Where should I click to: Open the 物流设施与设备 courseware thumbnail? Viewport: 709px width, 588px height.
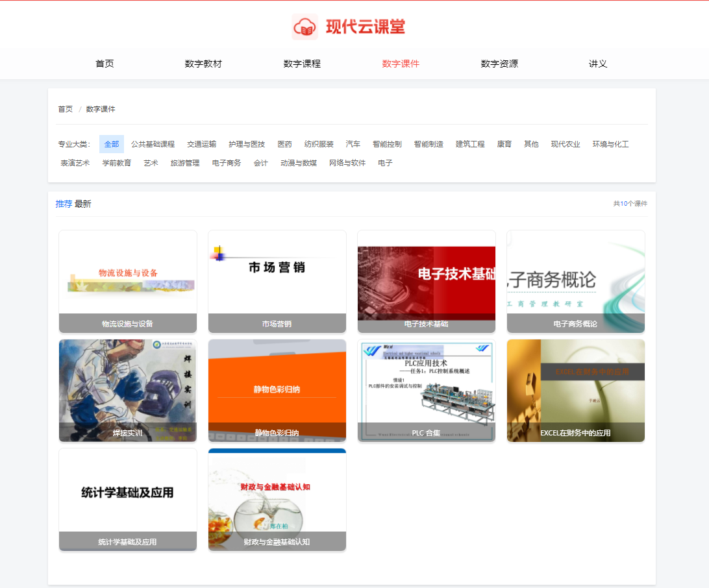click(x=128, y=273)
